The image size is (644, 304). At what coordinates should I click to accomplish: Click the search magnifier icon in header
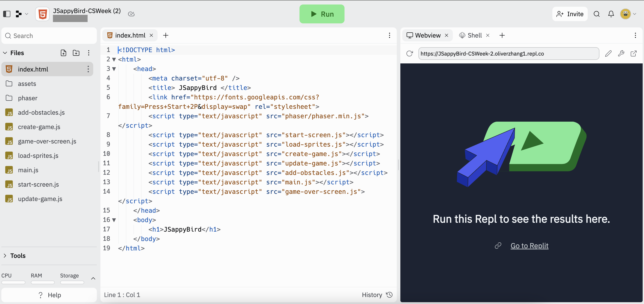pos(597,14)
